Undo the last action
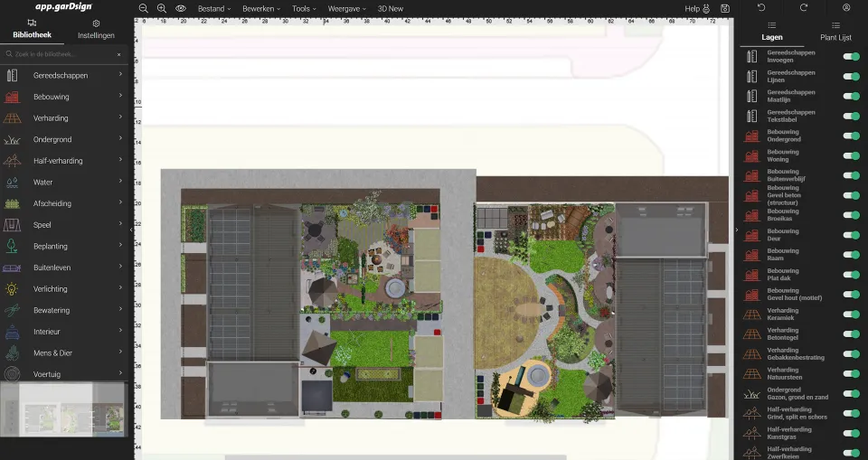Screen dimensions: 868x460 tap(761, 8)
